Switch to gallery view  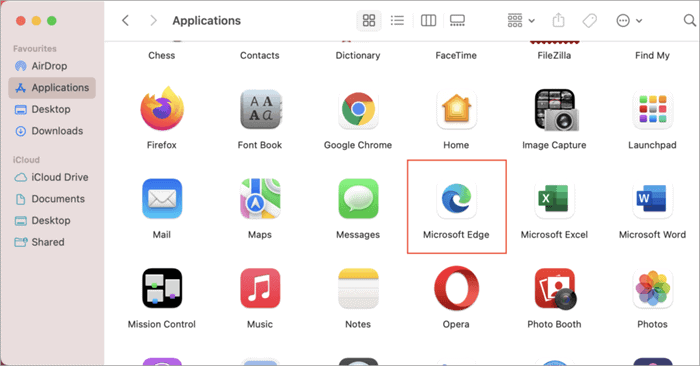457,21
